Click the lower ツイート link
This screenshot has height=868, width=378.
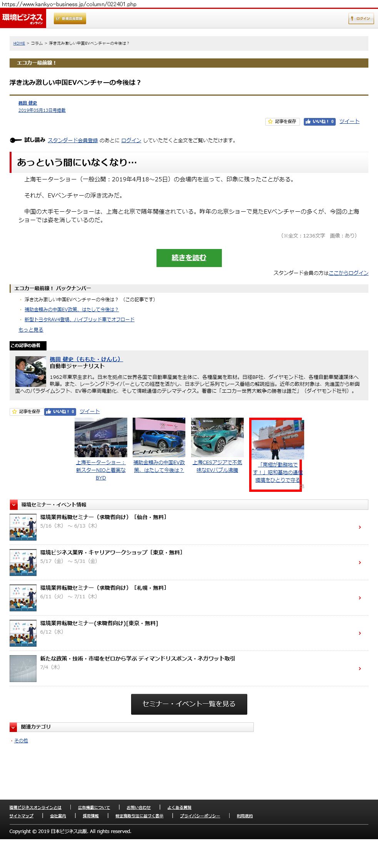(x=90, y=412)
